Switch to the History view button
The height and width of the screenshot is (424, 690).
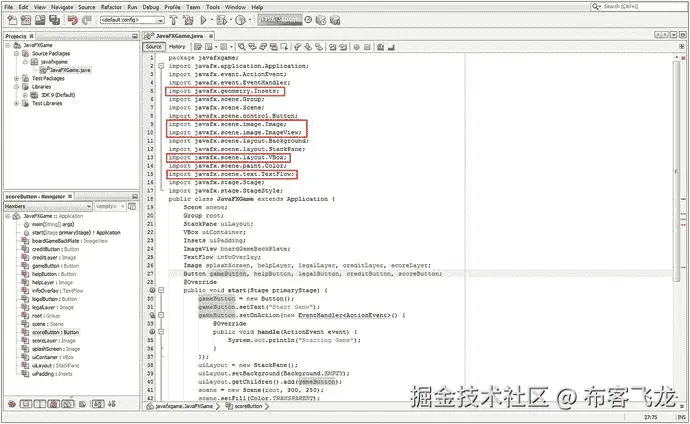(x=177, y=46)
